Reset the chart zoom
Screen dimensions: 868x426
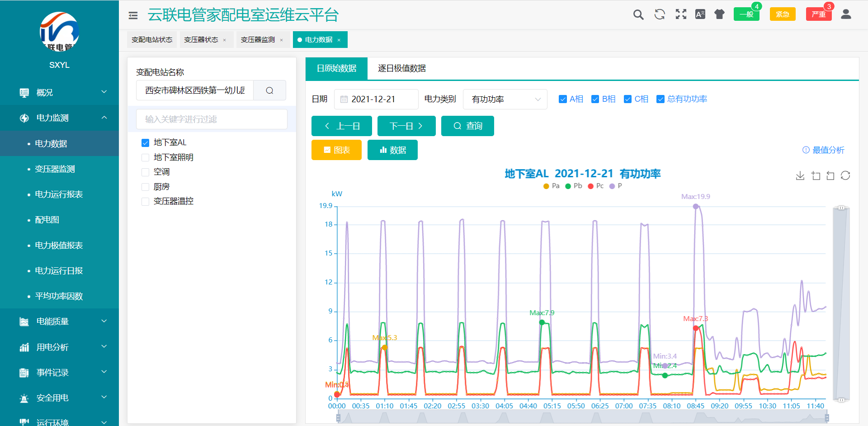[x=830, y=175]
